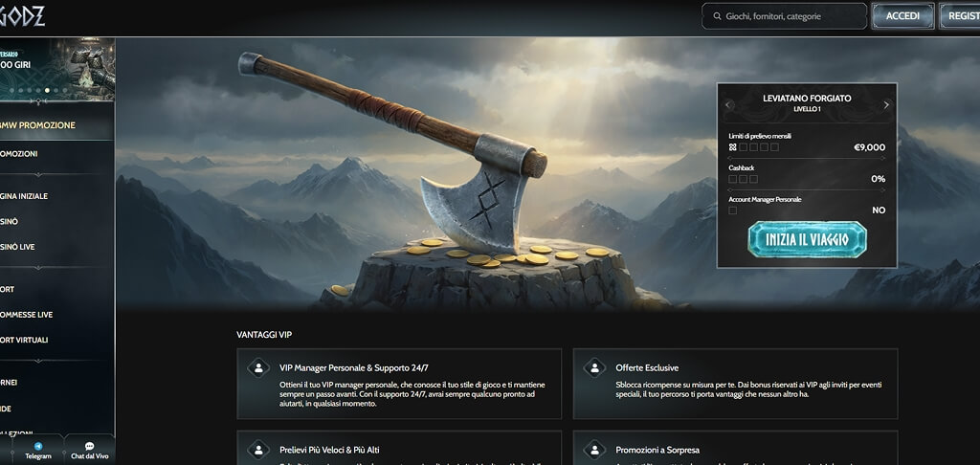
Task: Open the CASINÒ LIVE sidebar item
Action: (x=17, y=247)
